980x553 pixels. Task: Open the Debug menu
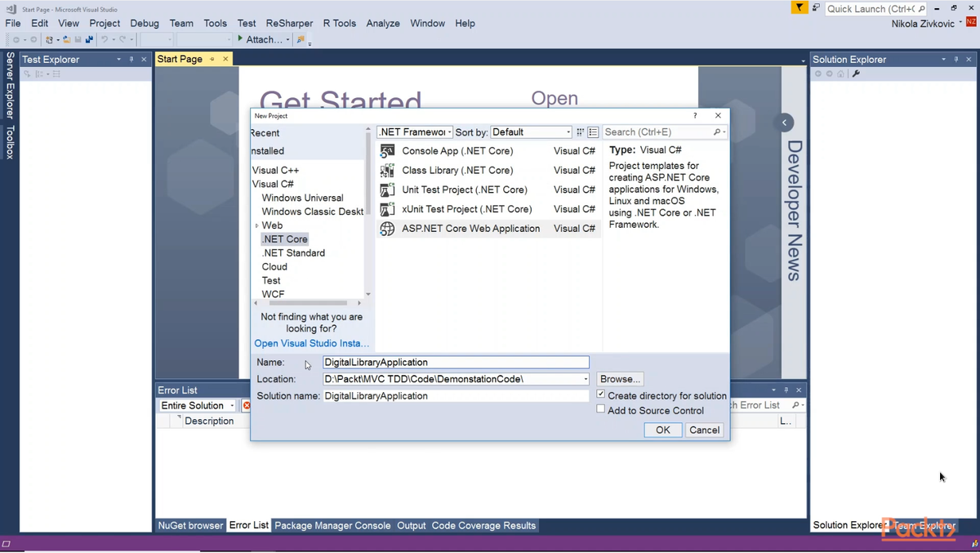point(145,23)
